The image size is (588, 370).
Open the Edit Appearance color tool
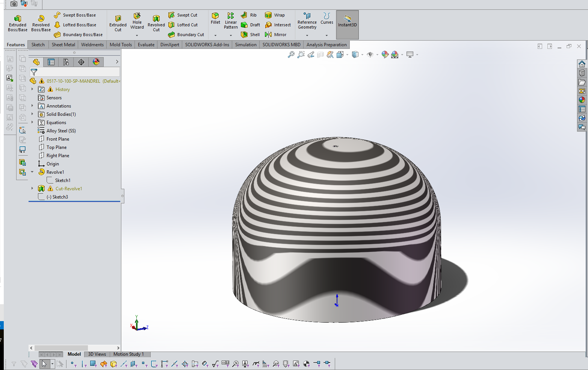385,55
